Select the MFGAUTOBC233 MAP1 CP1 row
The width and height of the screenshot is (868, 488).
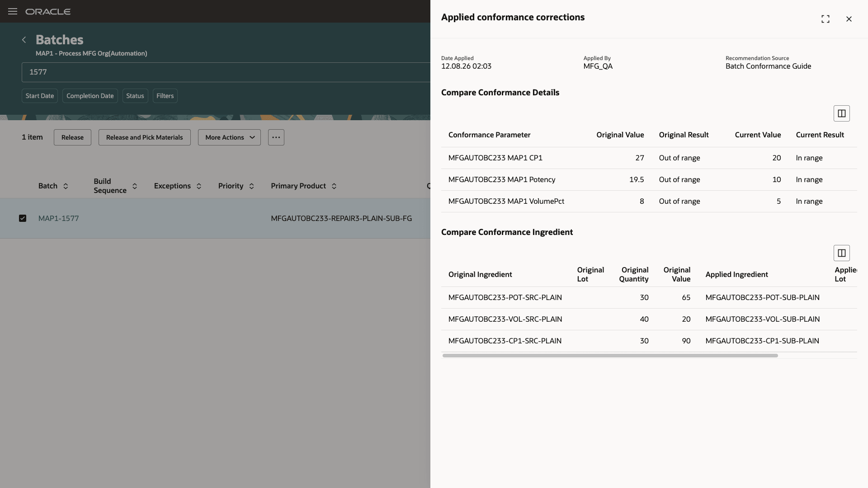[x=649, y=158]
